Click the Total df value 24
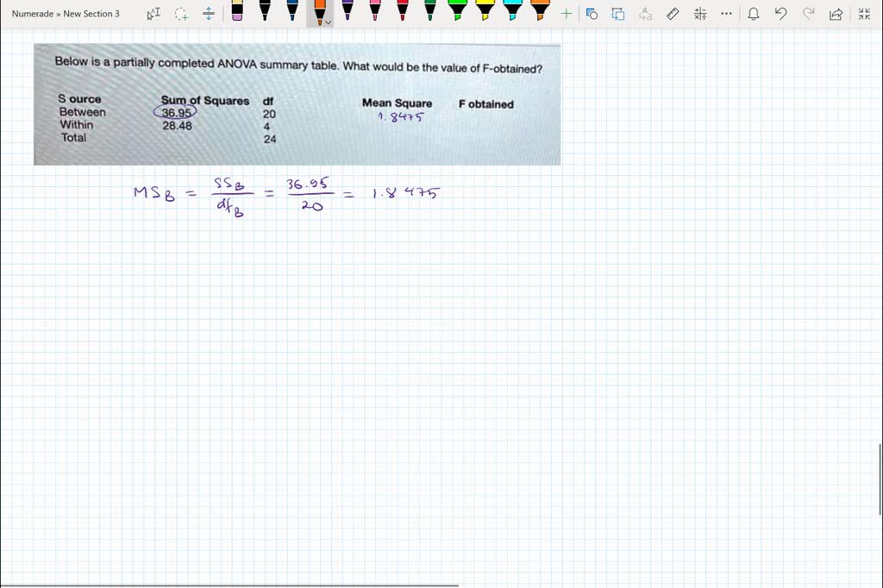 pyautogui.click(x=270, y=139)
